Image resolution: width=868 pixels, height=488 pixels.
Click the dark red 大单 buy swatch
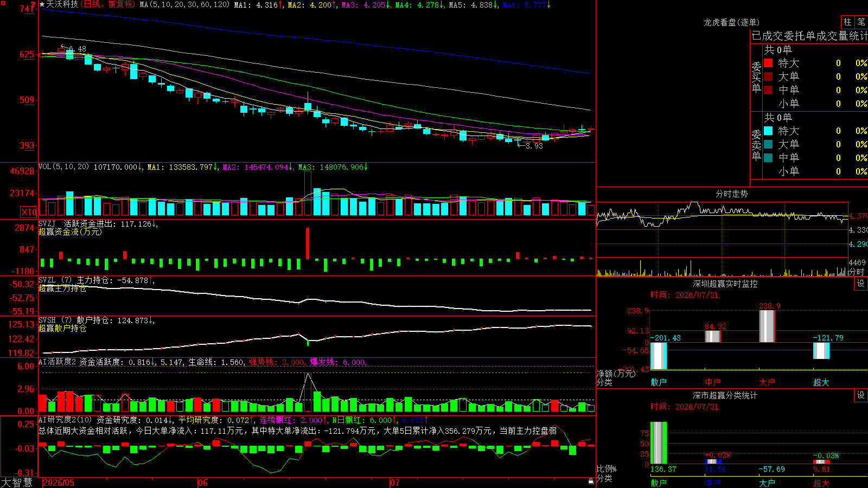tap(768, 76)
